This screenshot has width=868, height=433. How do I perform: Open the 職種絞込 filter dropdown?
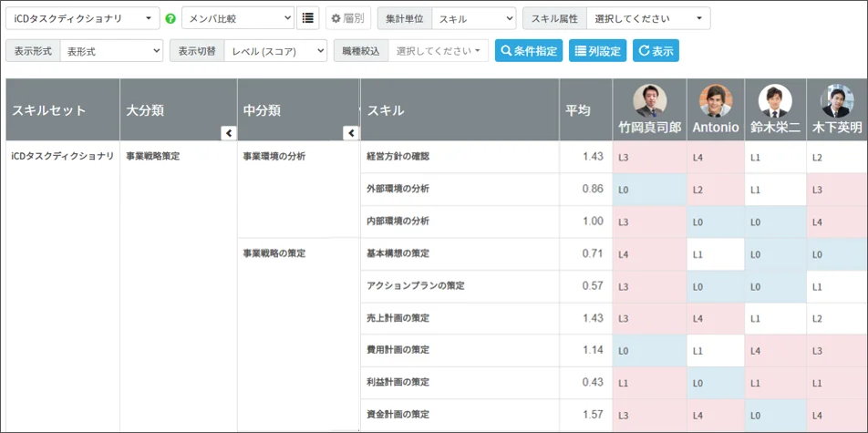click(438, 51)
